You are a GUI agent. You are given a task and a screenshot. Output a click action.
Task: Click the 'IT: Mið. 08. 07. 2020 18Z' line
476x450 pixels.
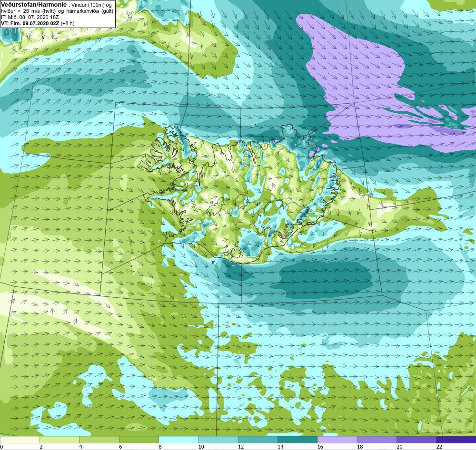click(x=30, y=17)
